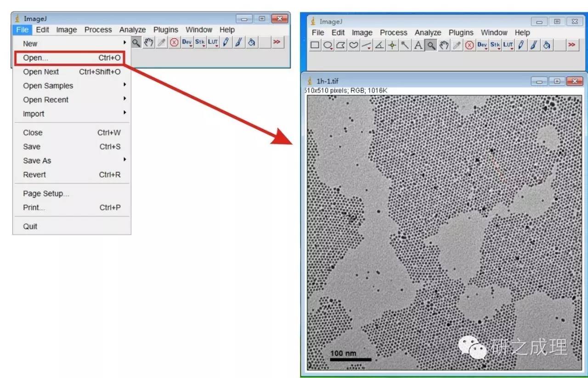Open the Help menu in right ImageJ window

522,33
